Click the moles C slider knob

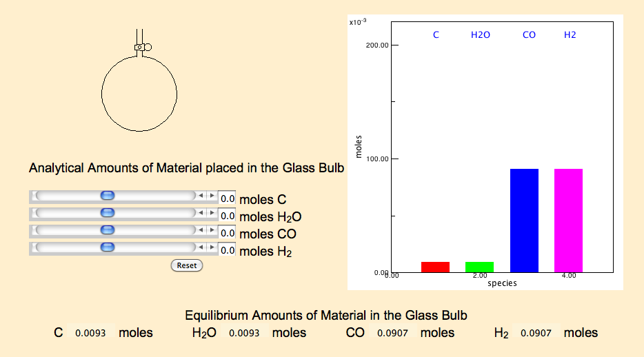pos(107,196)
